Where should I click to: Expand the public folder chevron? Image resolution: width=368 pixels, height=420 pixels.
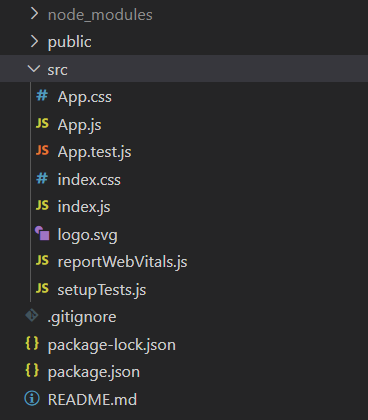click(34, 41)
